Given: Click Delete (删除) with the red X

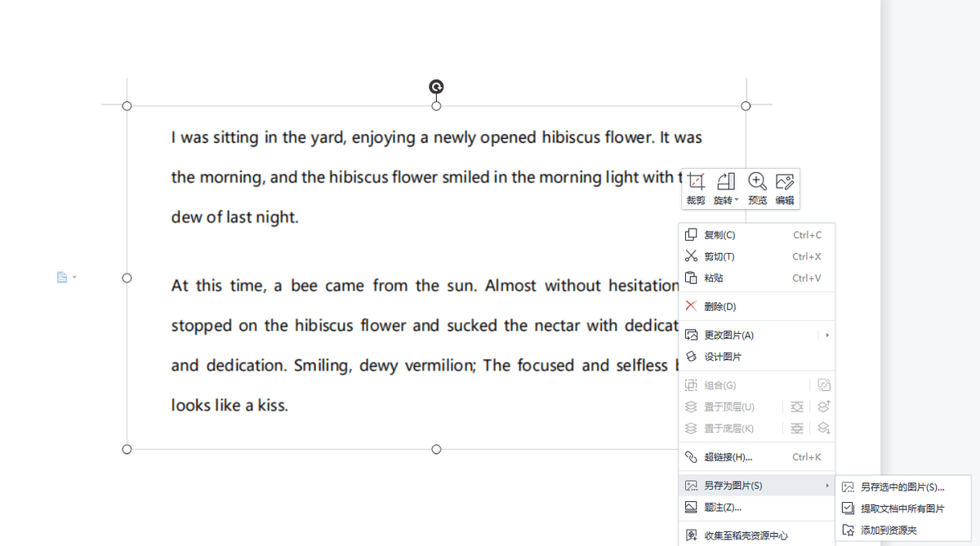Looking at the screenshot, I should coord(719,307).
